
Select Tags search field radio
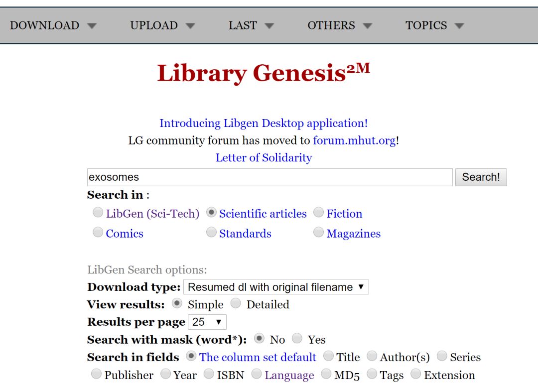[x=372, y=374]
